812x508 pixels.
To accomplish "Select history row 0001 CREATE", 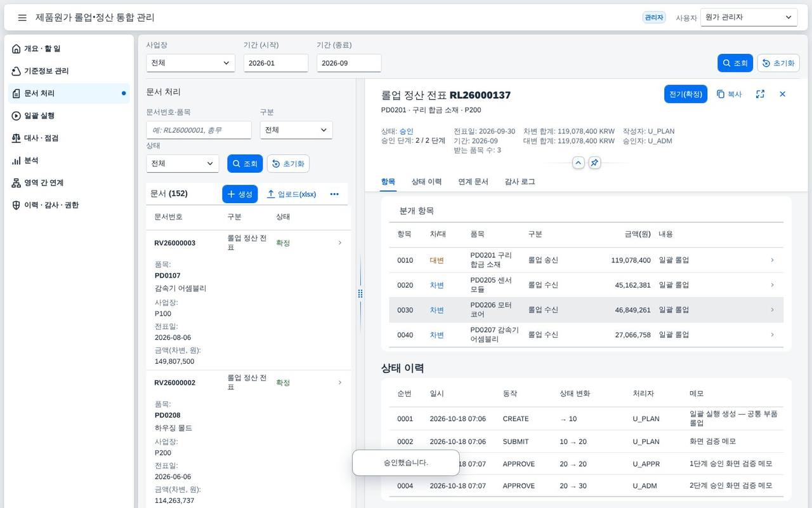I will tap(586, 418).
